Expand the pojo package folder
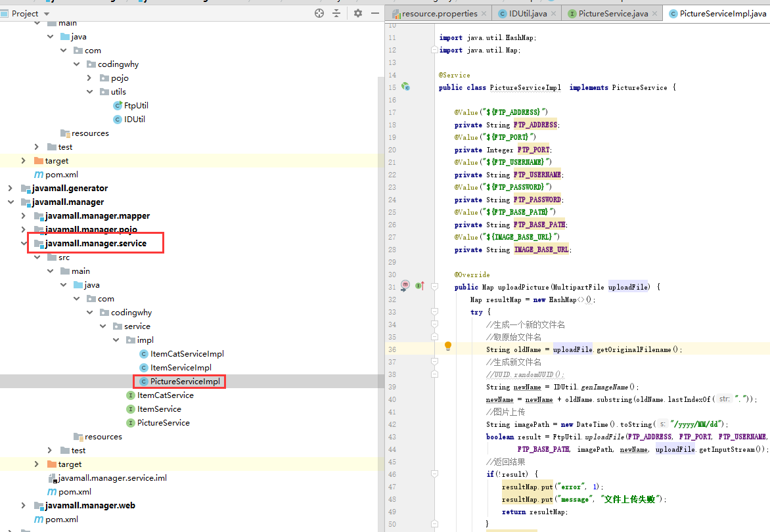The width and height of the screenshot is (770, 532). click(x=89, y=78)
